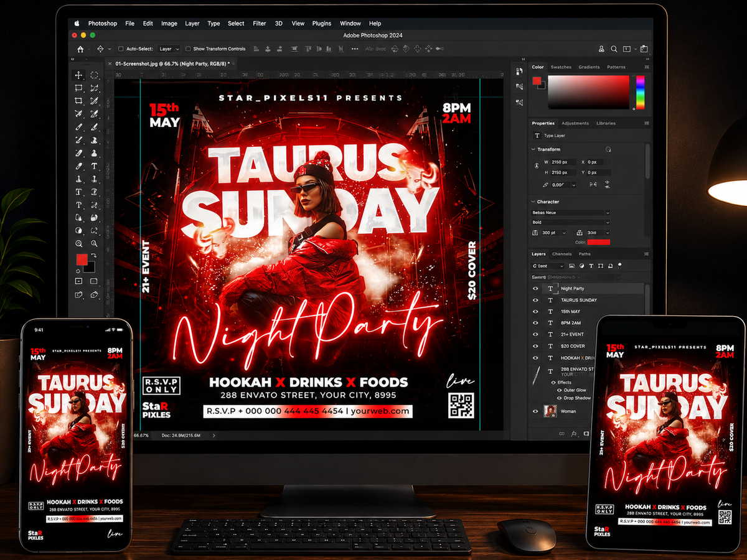Click the Woman layer thumbnail
Screen dimensions: 747x560
(550, 411)
